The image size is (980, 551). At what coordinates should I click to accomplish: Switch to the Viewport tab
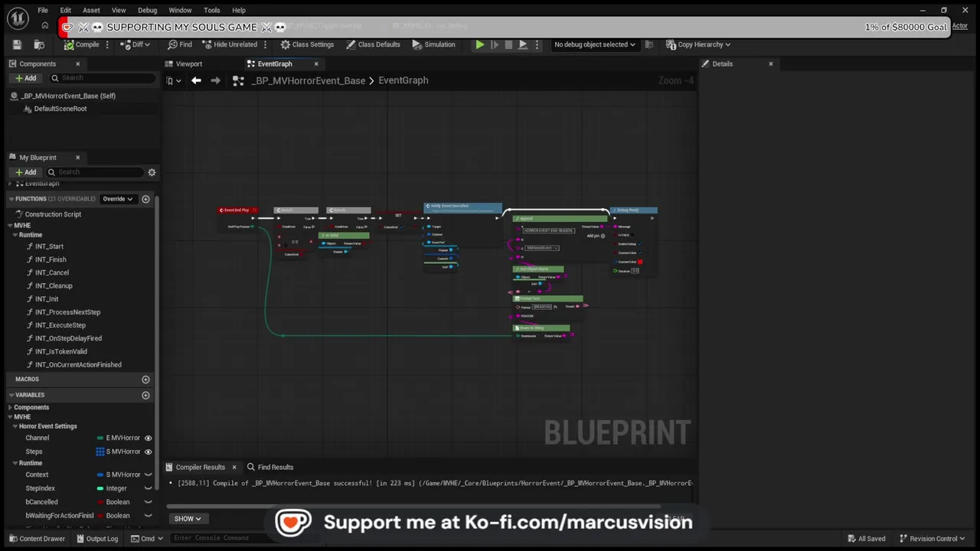189,64
